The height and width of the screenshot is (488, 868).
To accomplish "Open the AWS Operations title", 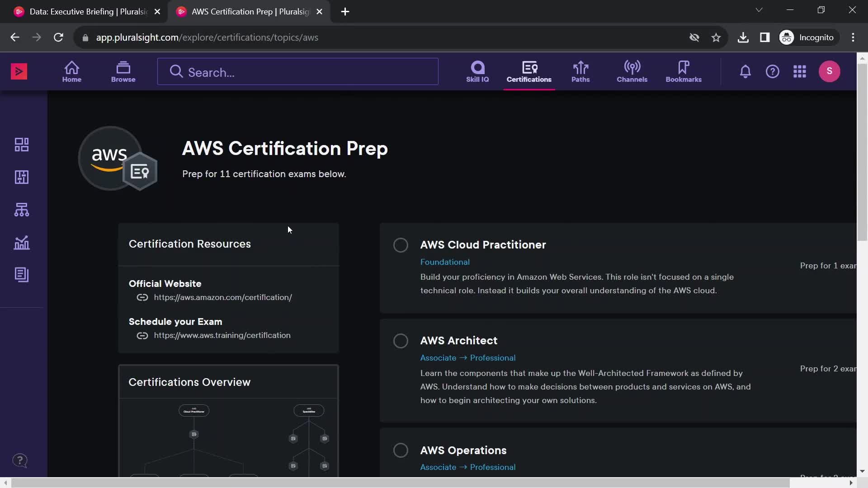I will point(463,450).
